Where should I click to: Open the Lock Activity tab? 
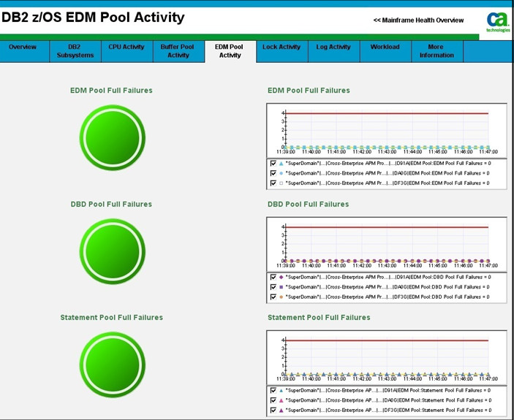click(x=282, y=51)
